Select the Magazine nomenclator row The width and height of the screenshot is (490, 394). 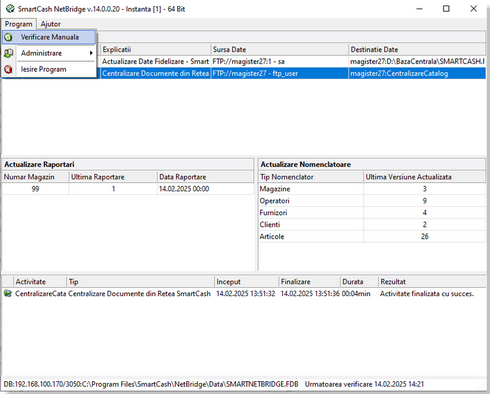point(372,189)
